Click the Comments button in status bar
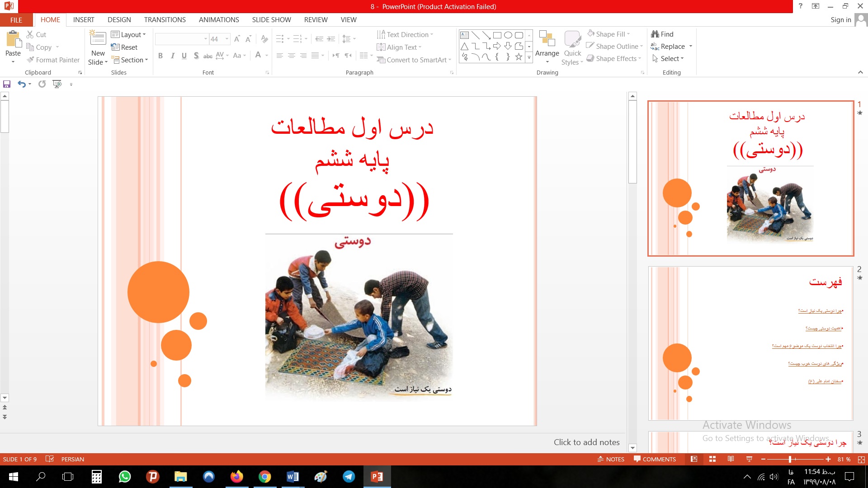This screenshot has width=868, height=488. tap(655, 459)
